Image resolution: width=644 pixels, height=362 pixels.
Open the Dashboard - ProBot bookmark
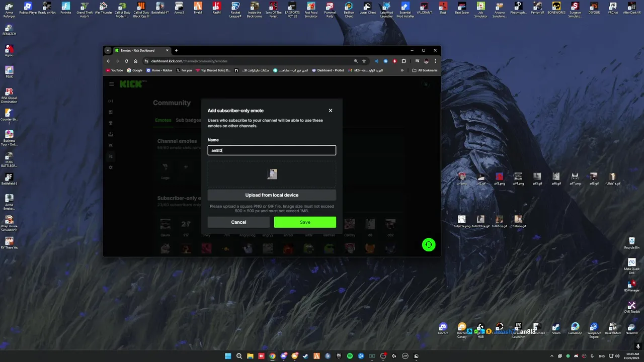(328, 70)
